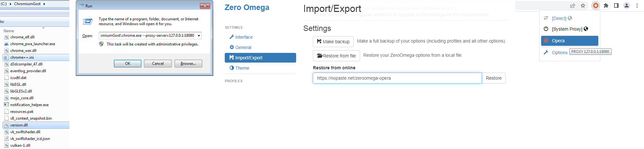
Task: Select the [Direct] proxy profile
Action: click(x=559, y=18)
